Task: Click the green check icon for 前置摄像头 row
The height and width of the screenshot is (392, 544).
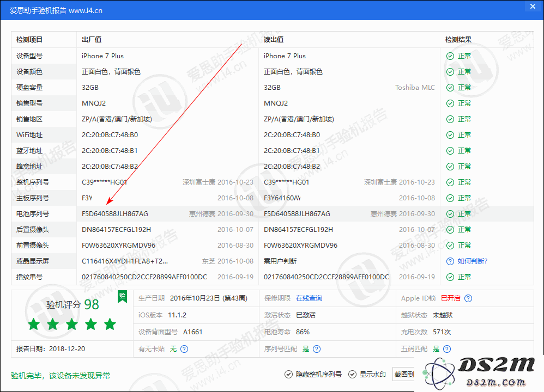Action: tap(450, 246)
